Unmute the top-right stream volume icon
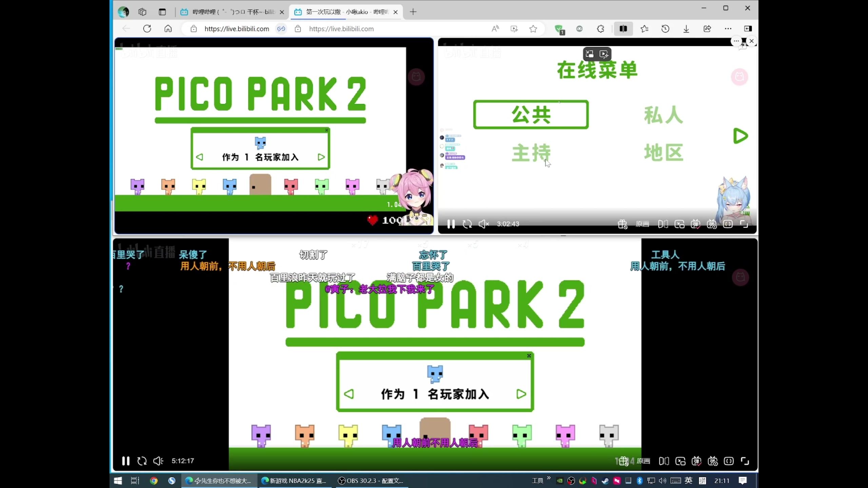The height and width of the screenshot is (488, 868). (x=484, y=224)
